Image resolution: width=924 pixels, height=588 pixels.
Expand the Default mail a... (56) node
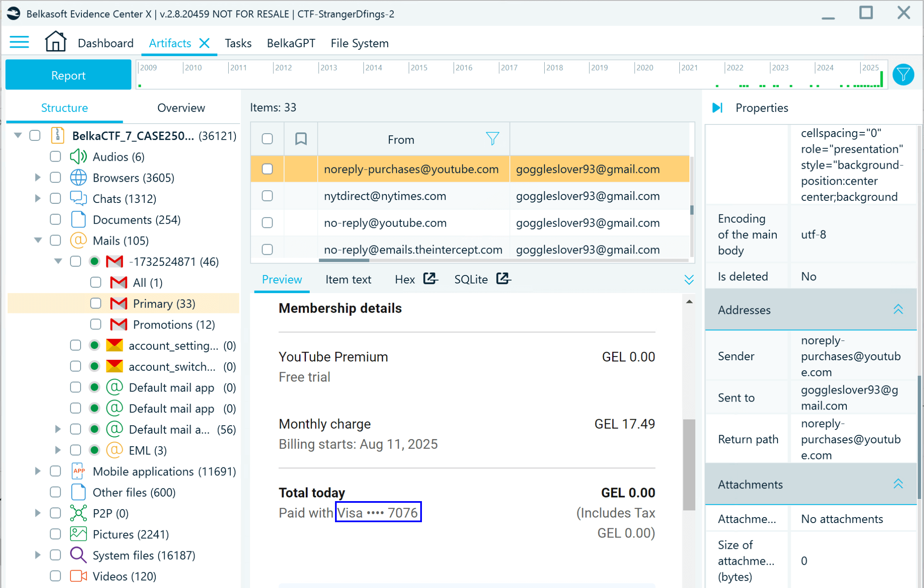click(58, 429)
